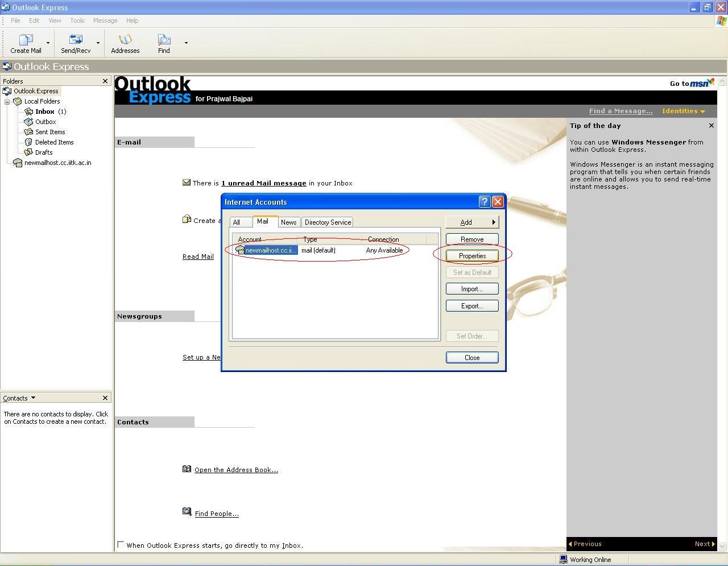Click the Connection column header

(394, 239)
